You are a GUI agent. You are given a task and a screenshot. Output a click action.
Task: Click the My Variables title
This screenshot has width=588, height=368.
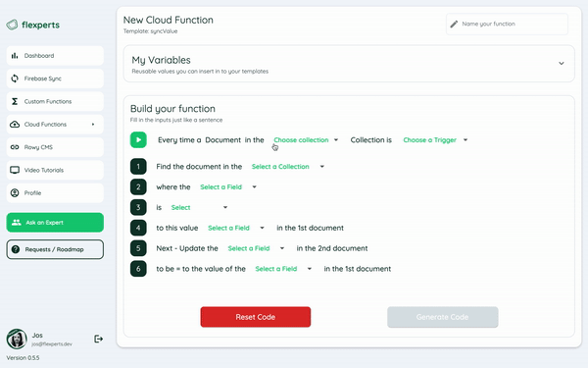pos(162,60)
